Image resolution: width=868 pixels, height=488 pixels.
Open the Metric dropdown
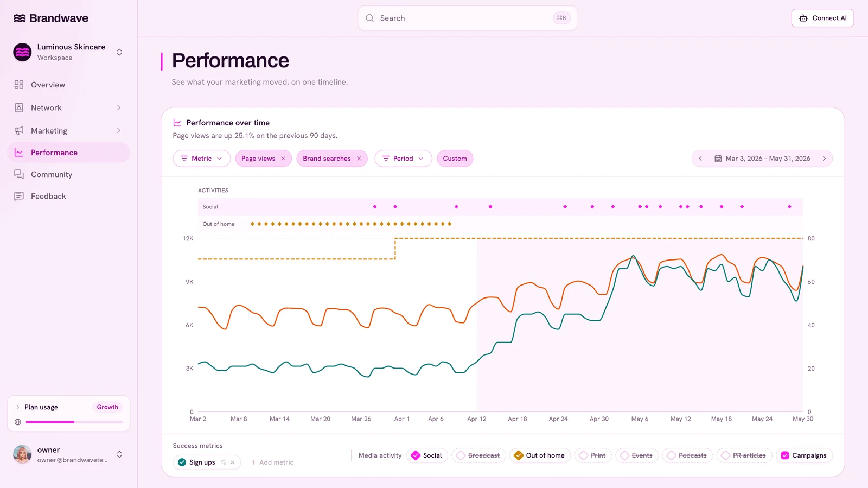[x=202, y=159]
